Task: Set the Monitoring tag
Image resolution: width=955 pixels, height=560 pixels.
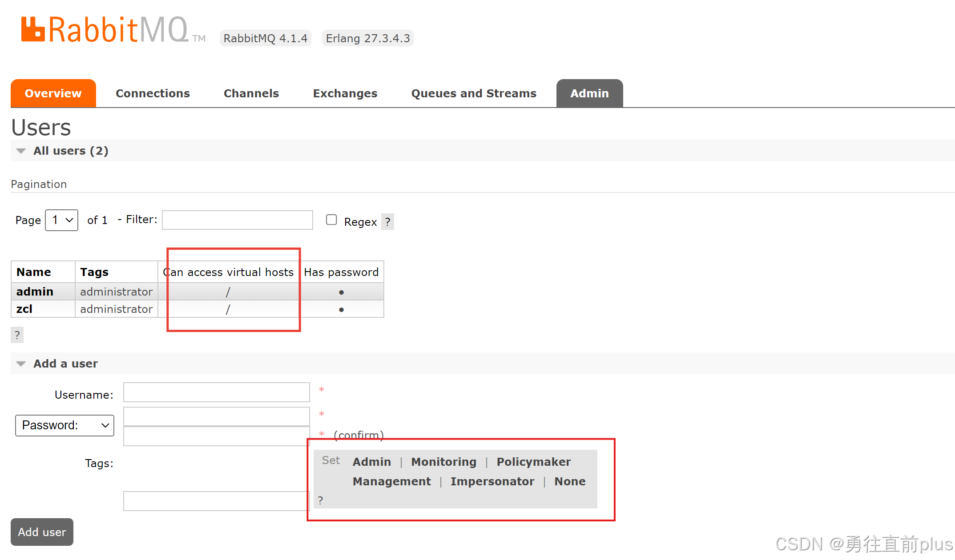Action: [x=443, y=462]
